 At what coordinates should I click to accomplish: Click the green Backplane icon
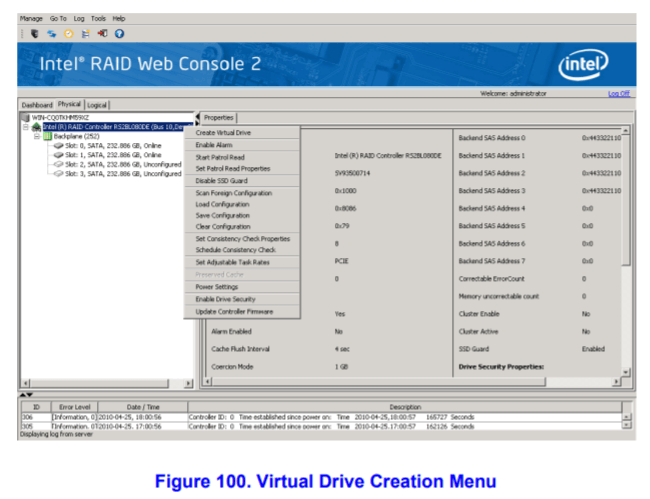[48, 136]
